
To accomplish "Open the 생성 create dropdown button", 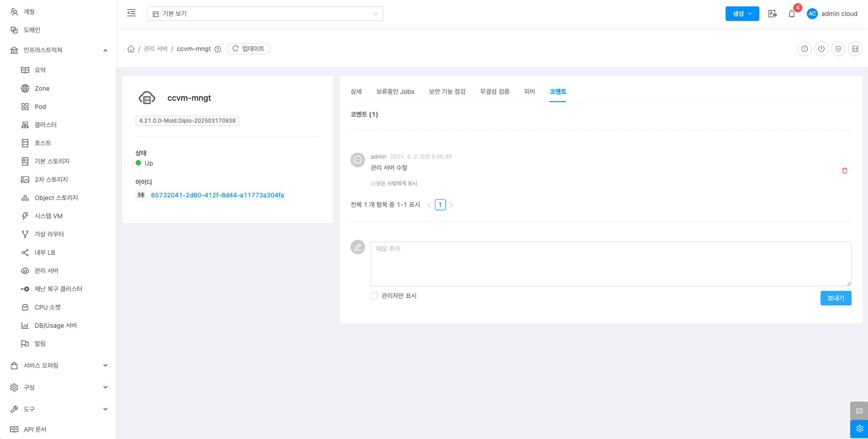I will point(742,14).
